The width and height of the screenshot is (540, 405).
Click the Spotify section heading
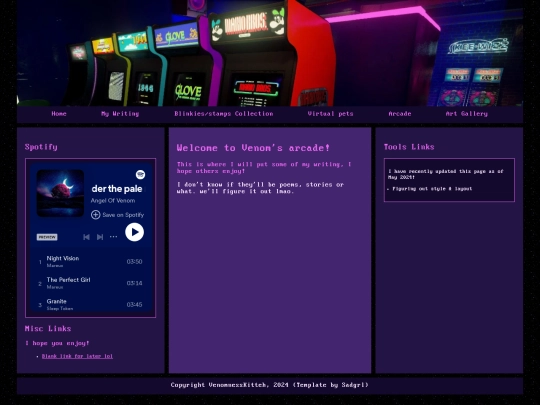click(x=41, y=147)
